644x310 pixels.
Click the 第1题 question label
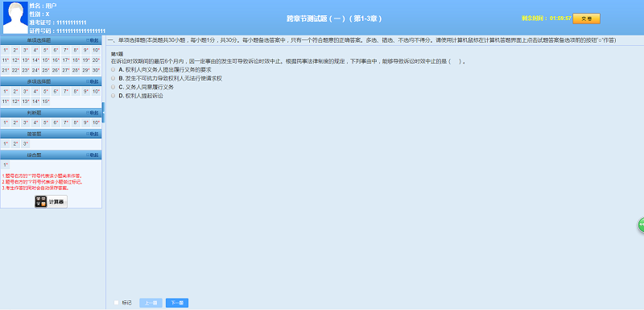117,54
